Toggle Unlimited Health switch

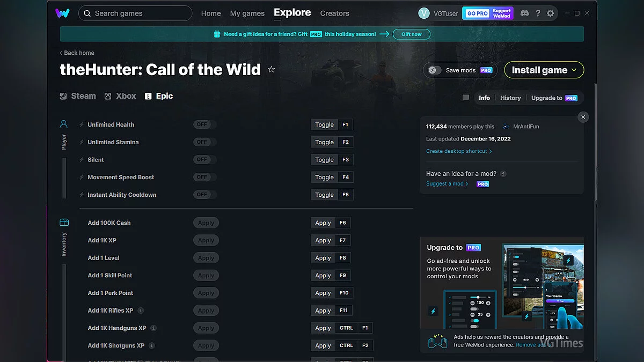(x=205, y=124)
